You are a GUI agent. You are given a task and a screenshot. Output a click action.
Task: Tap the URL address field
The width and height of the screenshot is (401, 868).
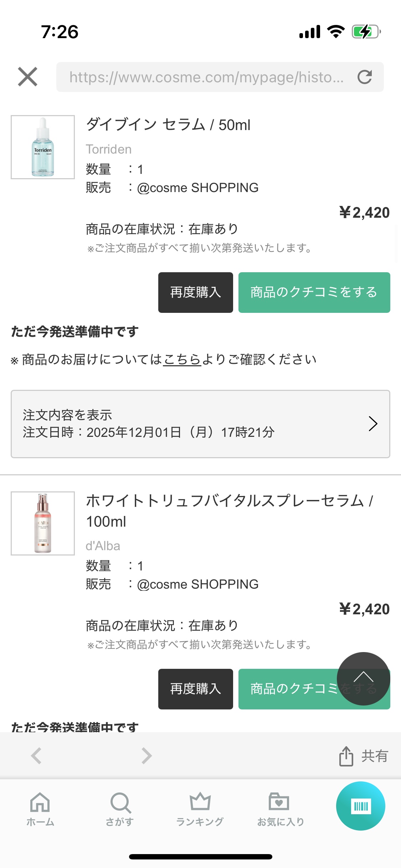pyautogui.click(x=207, y=77)
